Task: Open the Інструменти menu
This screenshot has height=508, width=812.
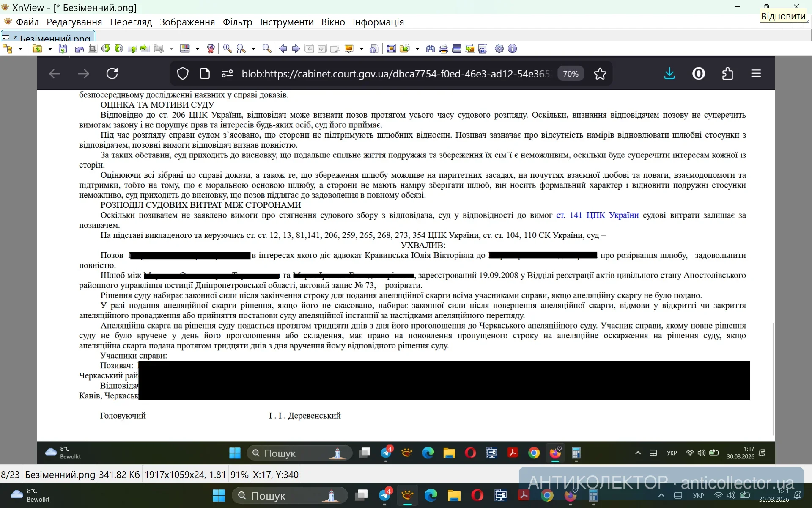Action: click(x=286, y=22)
